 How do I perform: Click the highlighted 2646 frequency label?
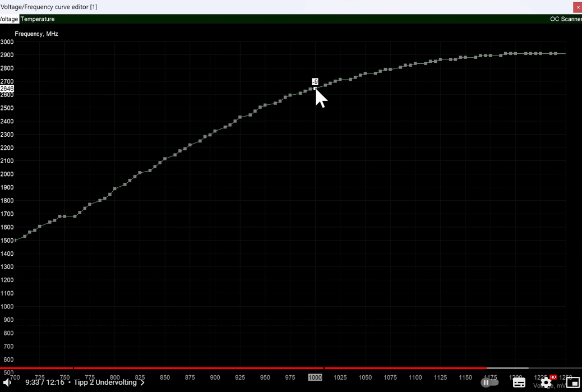tap(6, 89)
